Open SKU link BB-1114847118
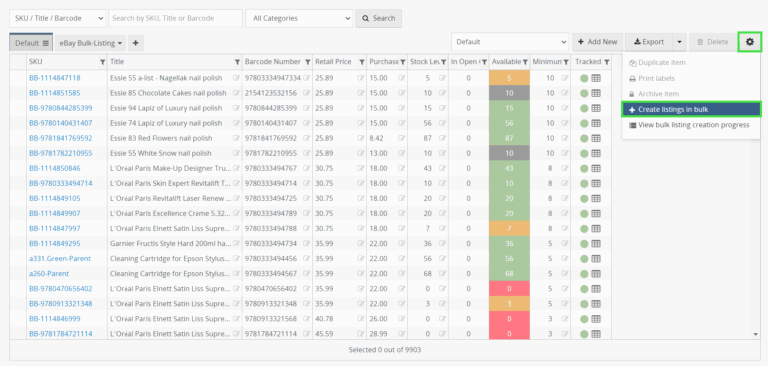Viewport: 768px width, 366px height. coord(54,78)
